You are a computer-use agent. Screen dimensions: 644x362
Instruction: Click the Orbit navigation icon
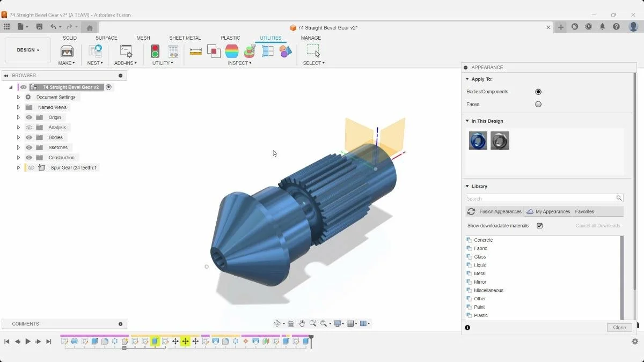277,323
